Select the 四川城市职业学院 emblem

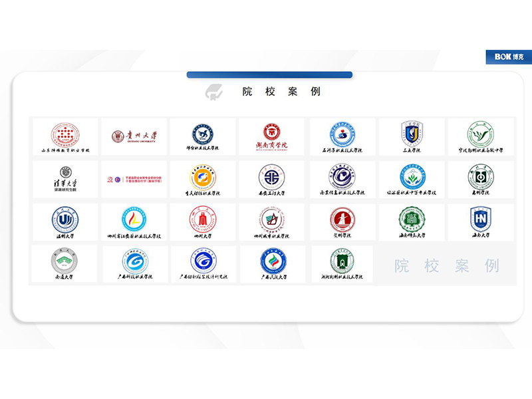coord(271,219)
